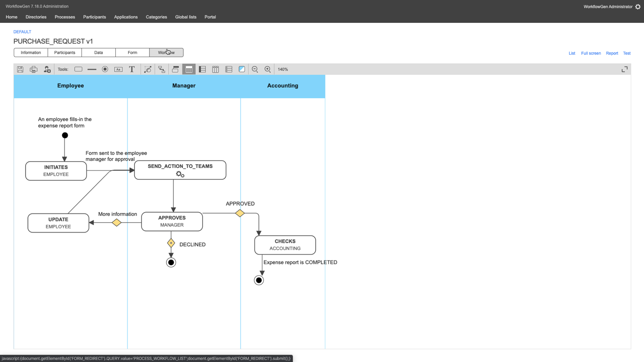Click the Print workflow icon
The width and height of the screenshot is (644, 362).
click(33, 69)
